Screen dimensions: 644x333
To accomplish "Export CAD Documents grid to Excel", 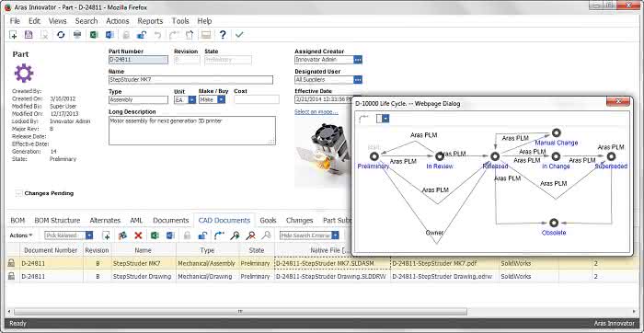I will point(155,235).
